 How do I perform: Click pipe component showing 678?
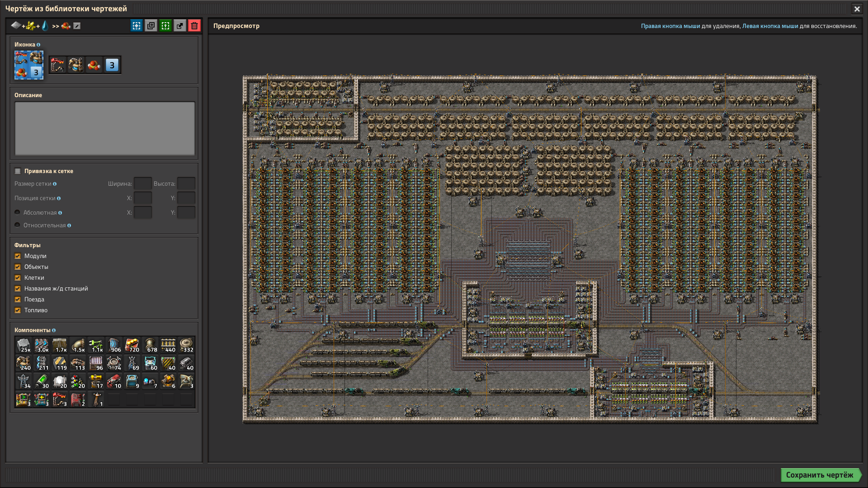150,345
